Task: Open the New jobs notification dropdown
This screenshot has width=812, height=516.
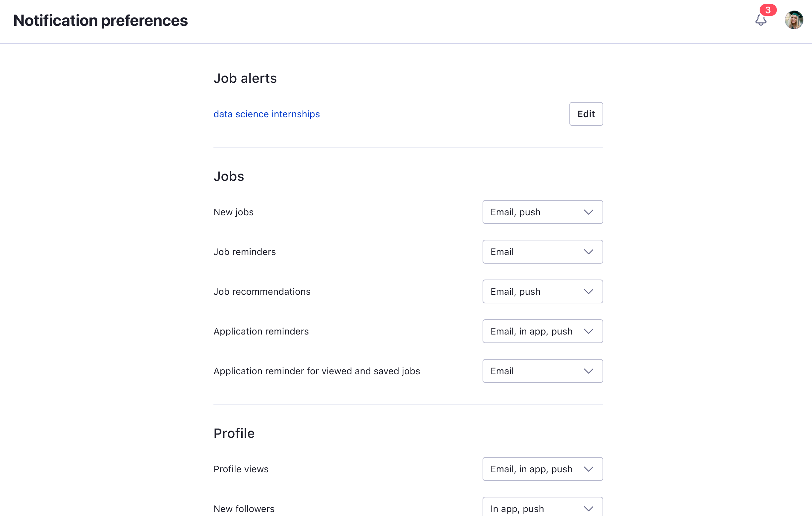Action: (x=543, y=212)
